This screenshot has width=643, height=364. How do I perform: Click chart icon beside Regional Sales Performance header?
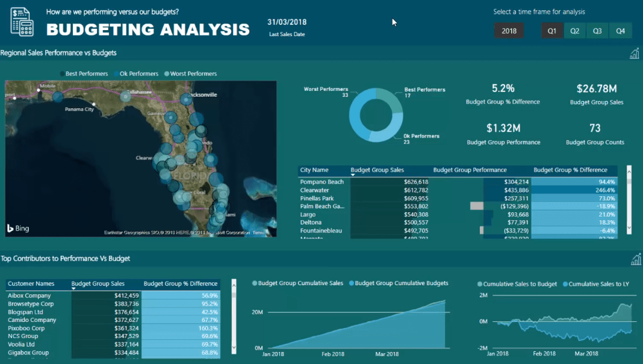(x=635, y=54)
